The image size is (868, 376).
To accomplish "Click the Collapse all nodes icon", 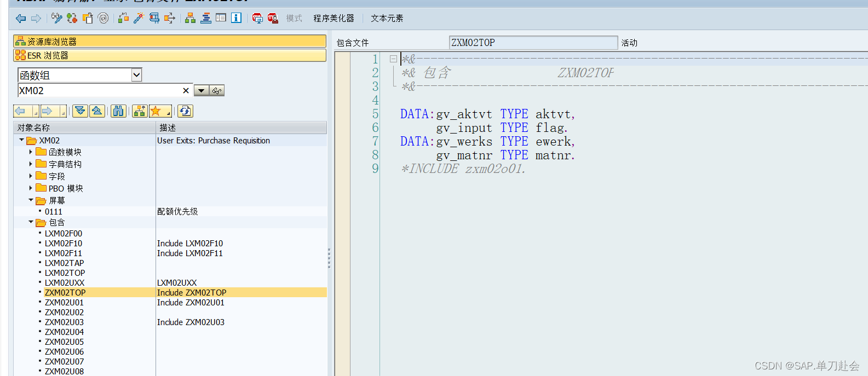I will point(97,111).
